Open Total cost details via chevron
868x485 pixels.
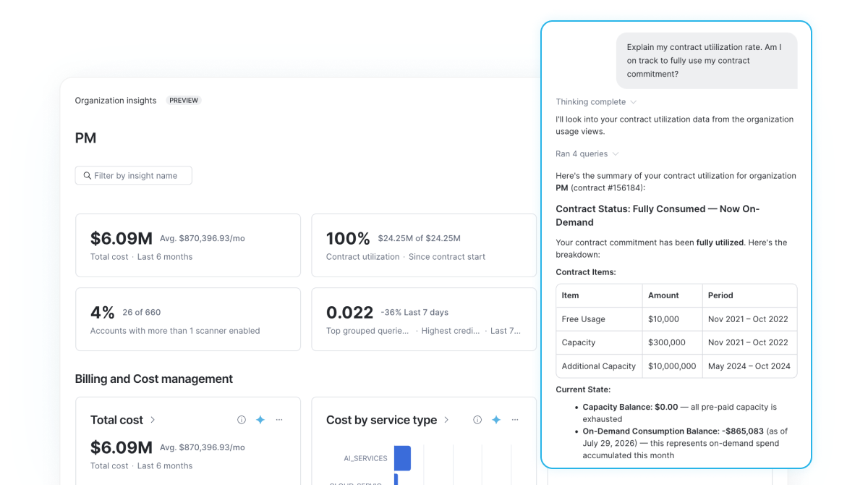(153, 420)
